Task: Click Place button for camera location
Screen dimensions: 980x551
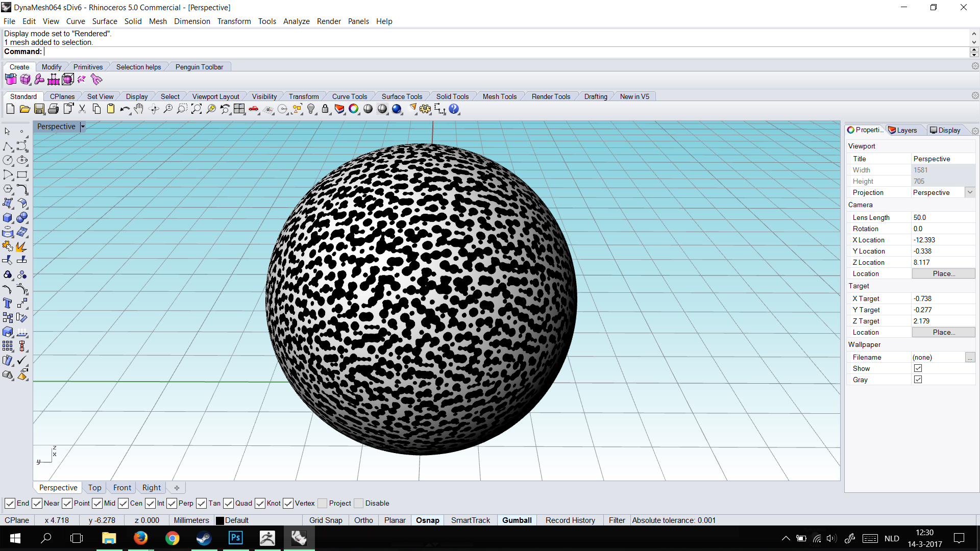Action: coord(943,273)
